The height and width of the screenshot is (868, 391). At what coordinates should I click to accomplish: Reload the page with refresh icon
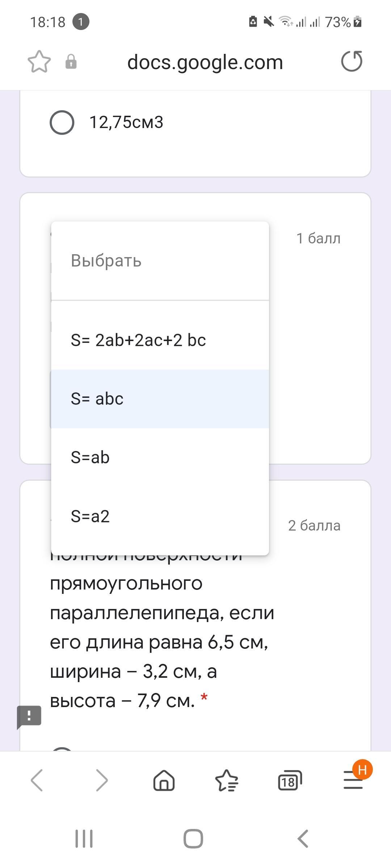click(x=352, y=61)
